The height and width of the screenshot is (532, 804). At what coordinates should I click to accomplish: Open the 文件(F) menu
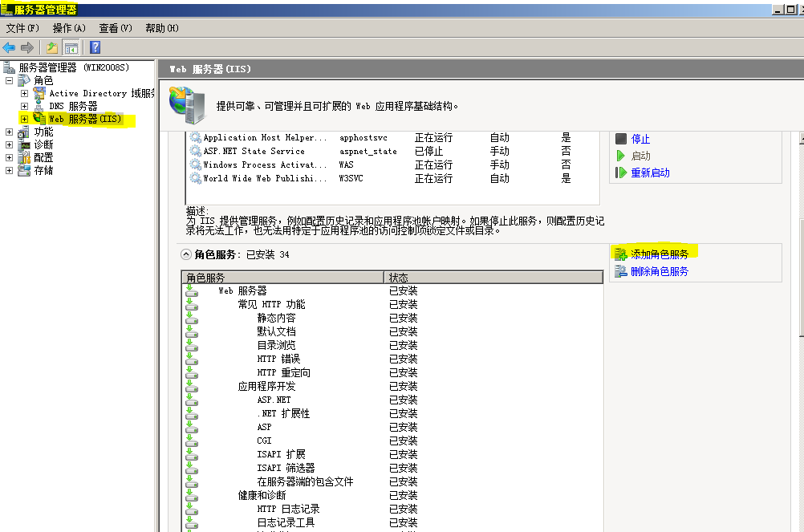[x=22, y=28]
